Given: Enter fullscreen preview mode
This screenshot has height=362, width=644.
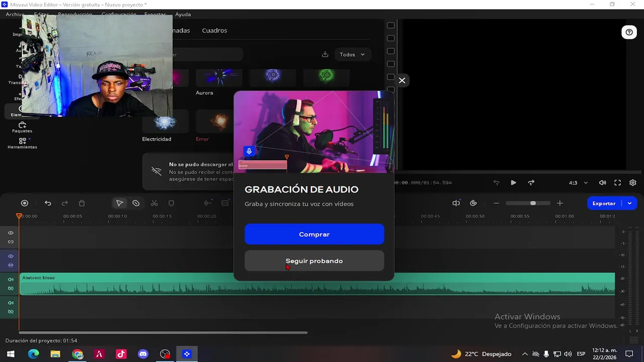Looking at the screenshot, I should click(617, 183).
